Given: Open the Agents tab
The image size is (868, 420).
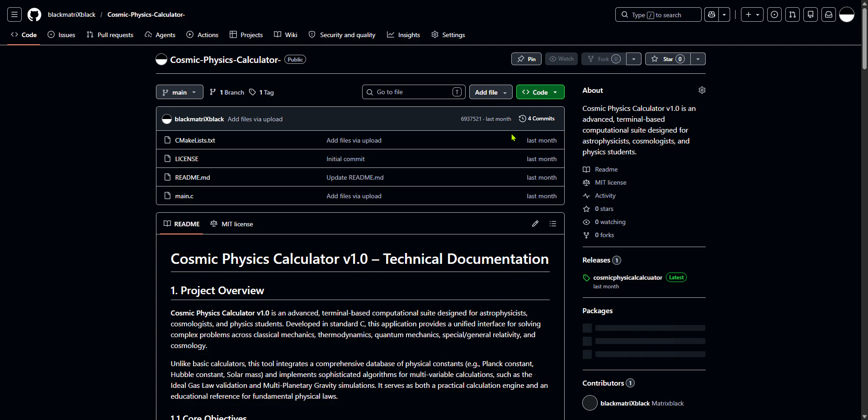Looking at the screenshot, I should [x=160, y=35].
